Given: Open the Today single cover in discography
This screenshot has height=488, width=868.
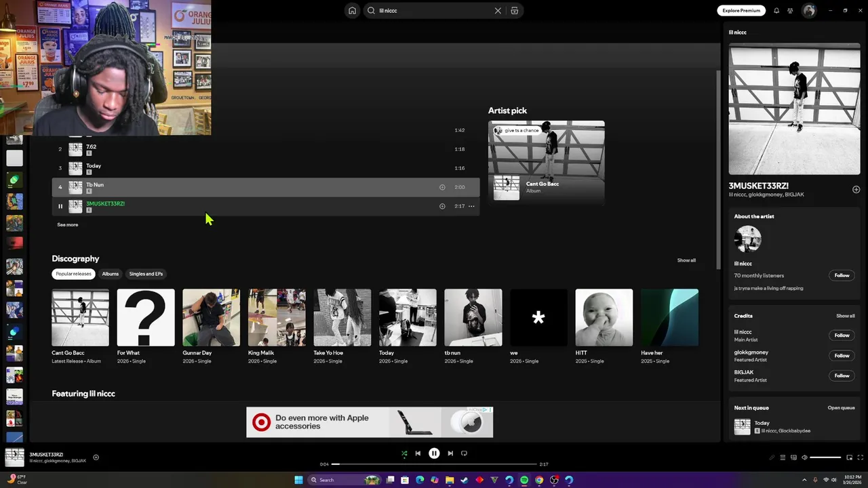Looking at the screenshot, I should coord(408,318).
